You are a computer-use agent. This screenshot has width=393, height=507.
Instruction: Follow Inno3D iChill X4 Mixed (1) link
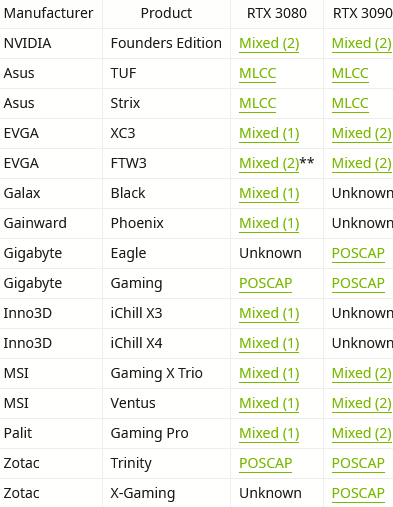(x=269, y=343)
